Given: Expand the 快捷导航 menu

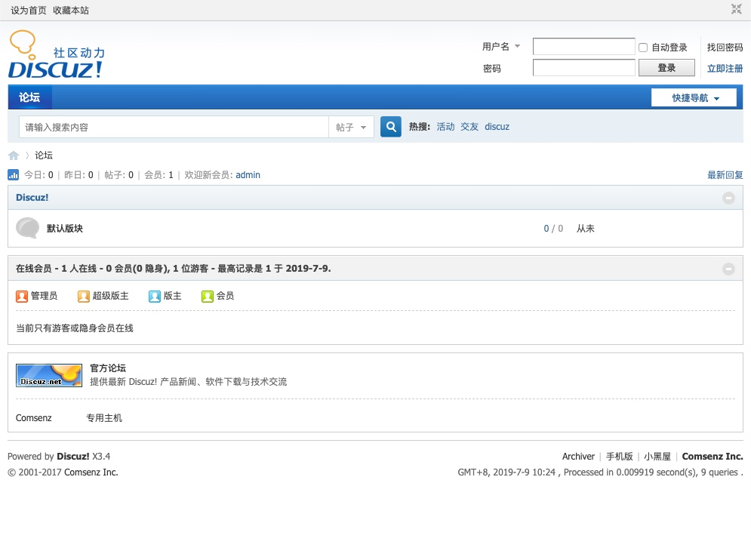Looking at the screenshot, I should click(x=693, y=97).
